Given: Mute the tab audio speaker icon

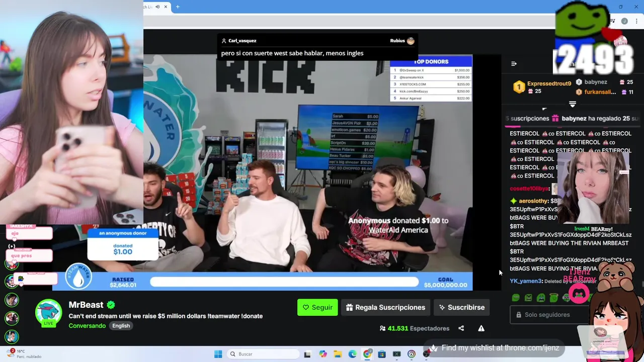Looking at the screenshot, I should (x=157, y=7).
